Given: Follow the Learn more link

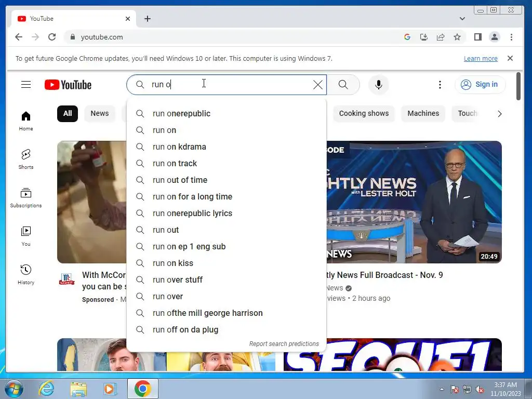Looking at the screenshot, I should (x=481, y=59).
